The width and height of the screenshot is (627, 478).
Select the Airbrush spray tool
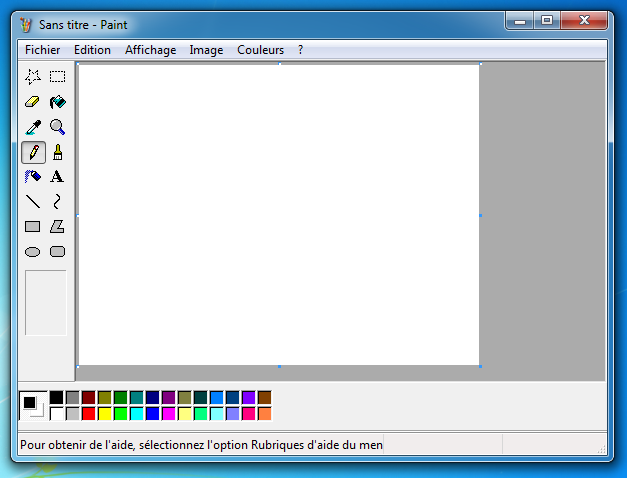[33, 176]
